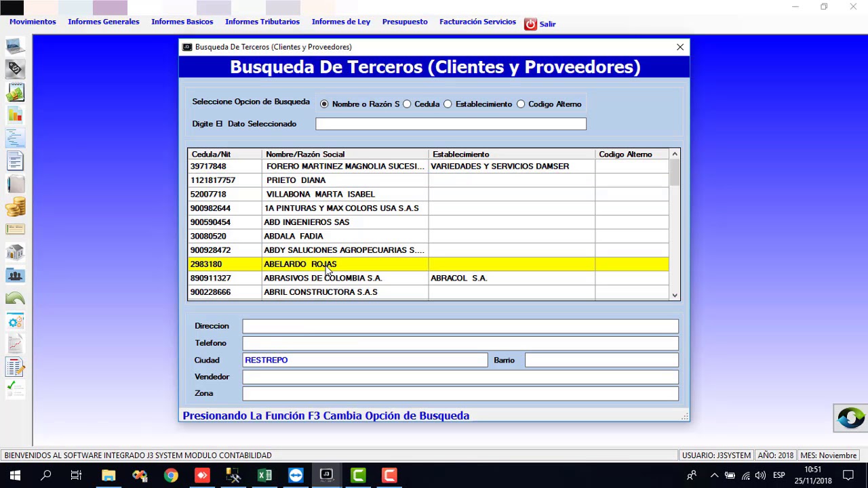
Task: Click the Codigo Alterno column header
Action: coord(632,155)
